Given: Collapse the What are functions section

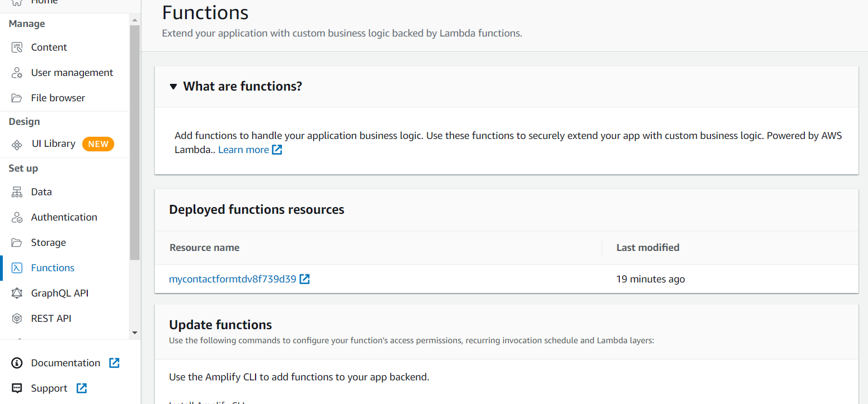Looking at the screenshot, I should coord(173,87).
